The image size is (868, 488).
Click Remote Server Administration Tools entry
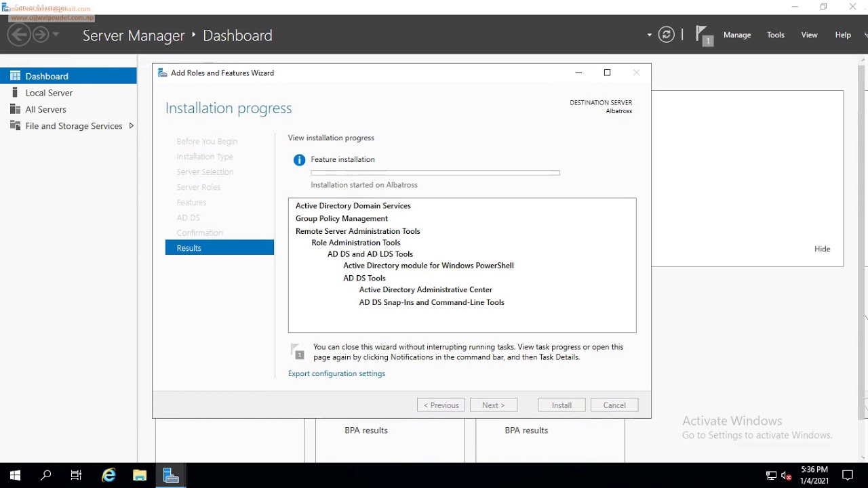click(358, 231)
